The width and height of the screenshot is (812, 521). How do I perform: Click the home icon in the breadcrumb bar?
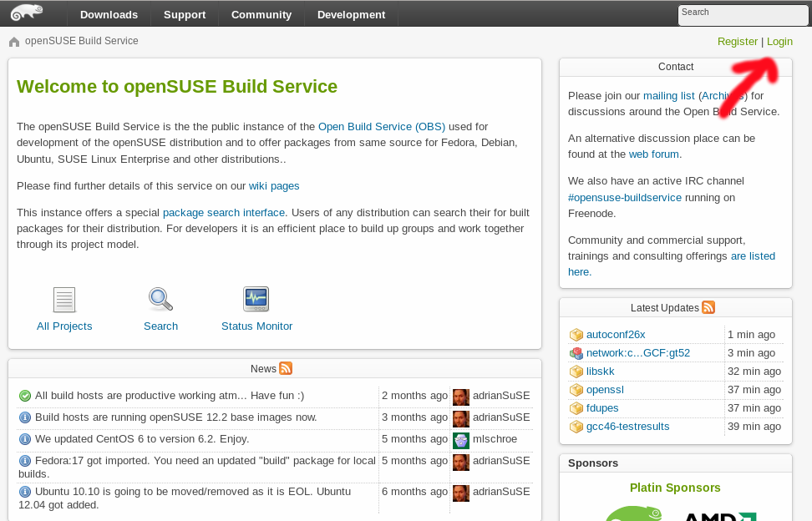tap(13, 40)
